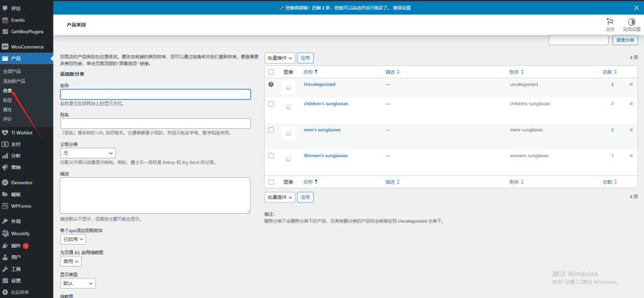Open the men's sunglasses category link

click(x=322, y=130)
